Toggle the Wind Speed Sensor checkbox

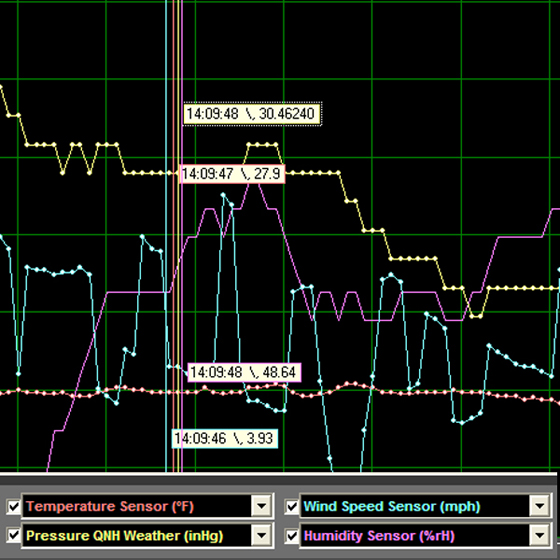[291, 506]
